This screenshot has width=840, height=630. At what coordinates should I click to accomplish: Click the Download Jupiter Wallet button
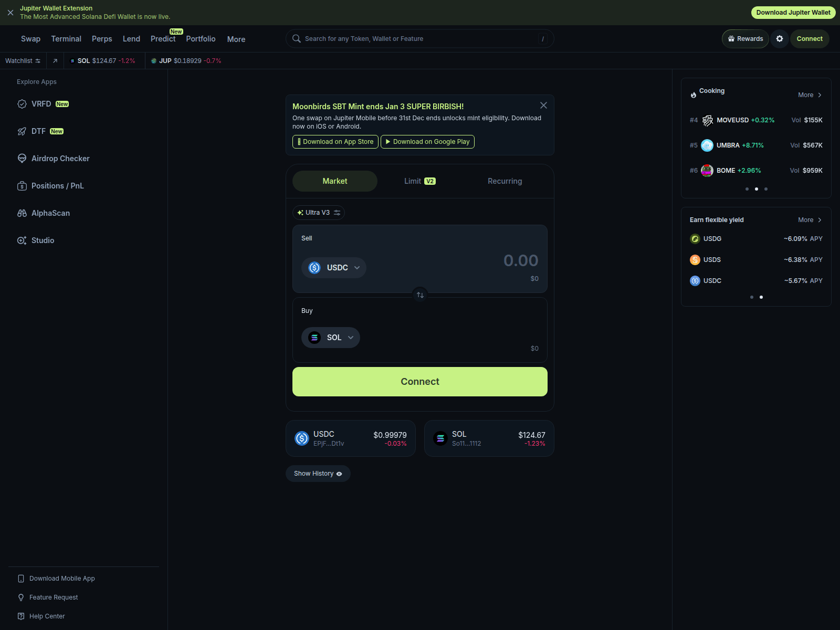click(x=793, y=13)
